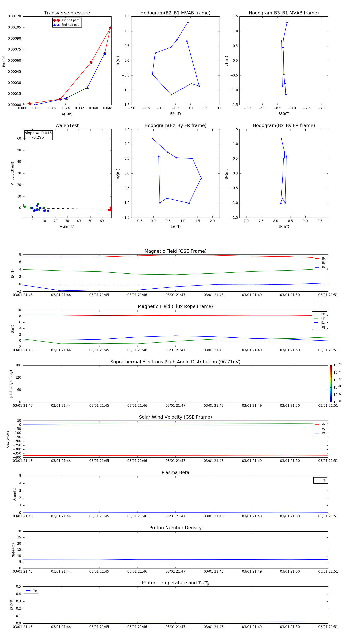Click the 'Solar Wind Velocity (GSE Frame)' title
Viewport: 351px width, 644px height.
click(x=175, y=417)
